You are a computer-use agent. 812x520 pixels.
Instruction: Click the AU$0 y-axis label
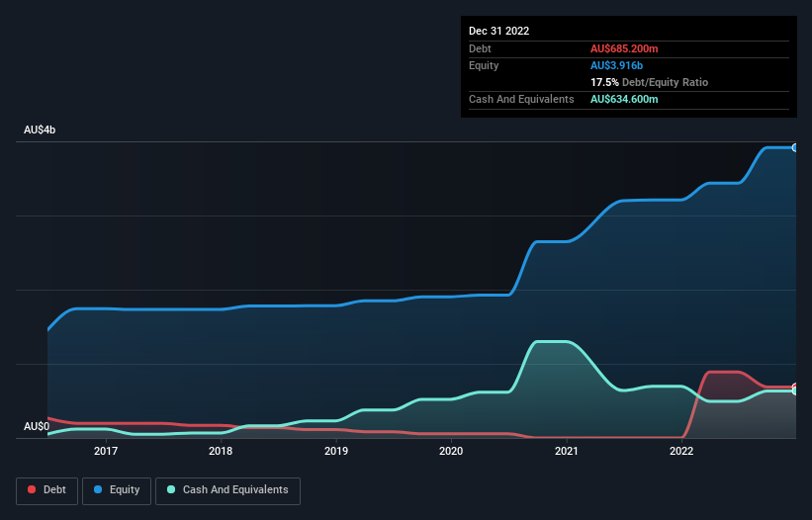(37, 426)
